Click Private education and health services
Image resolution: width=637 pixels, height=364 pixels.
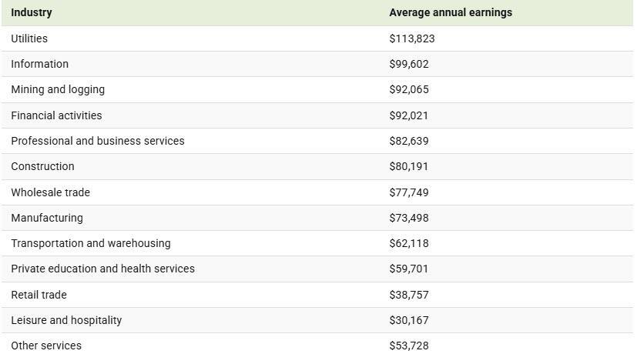point(102,269)
